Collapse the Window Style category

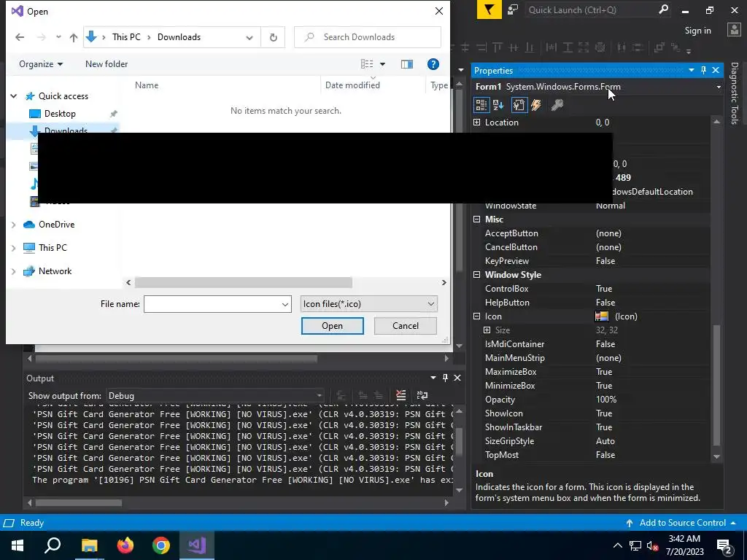click(x=477, y=275)
